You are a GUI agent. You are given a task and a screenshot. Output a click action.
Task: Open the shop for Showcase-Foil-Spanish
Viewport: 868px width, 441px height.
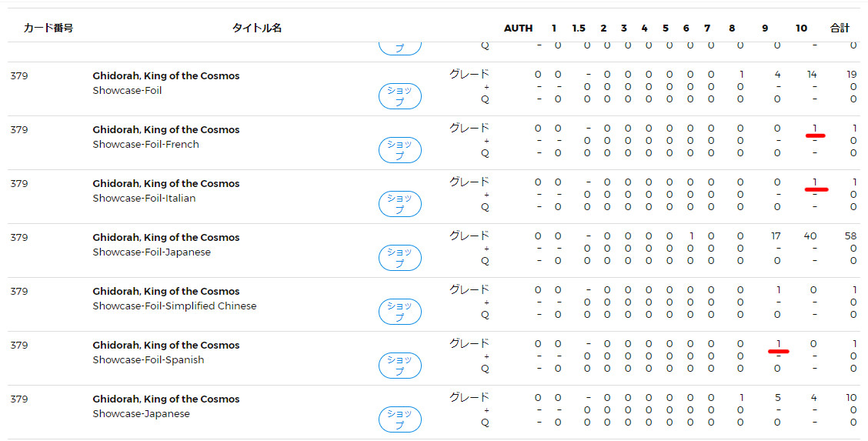pyautogui.click(x=399, y=366)
